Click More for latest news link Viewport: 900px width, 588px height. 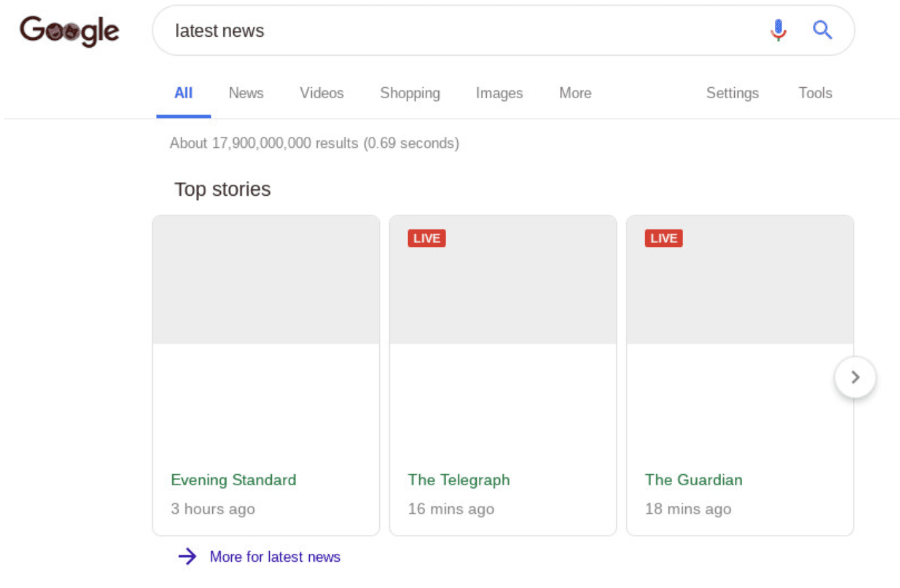275,557
